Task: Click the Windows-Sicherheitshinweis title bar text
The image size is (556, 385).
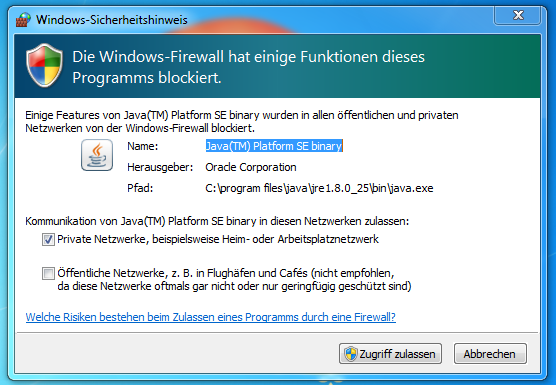Action: pyautogui.click(x=112, y=20)
